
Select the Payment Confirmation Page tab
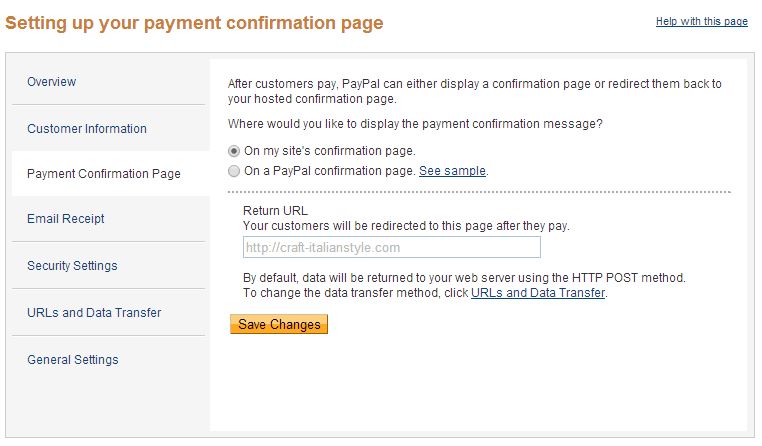coord(104,174)
